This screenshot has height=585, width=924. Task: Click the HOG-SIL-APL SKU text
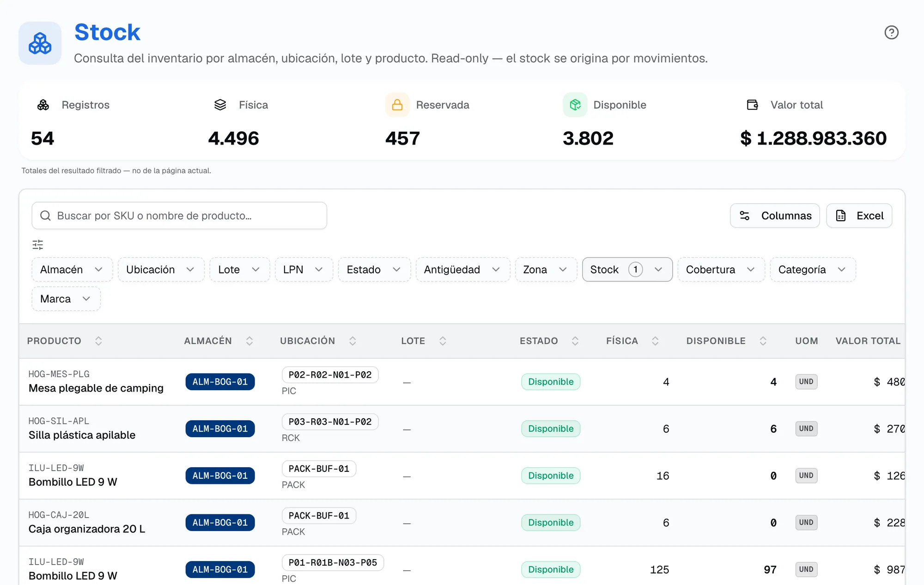coord(59,421)
